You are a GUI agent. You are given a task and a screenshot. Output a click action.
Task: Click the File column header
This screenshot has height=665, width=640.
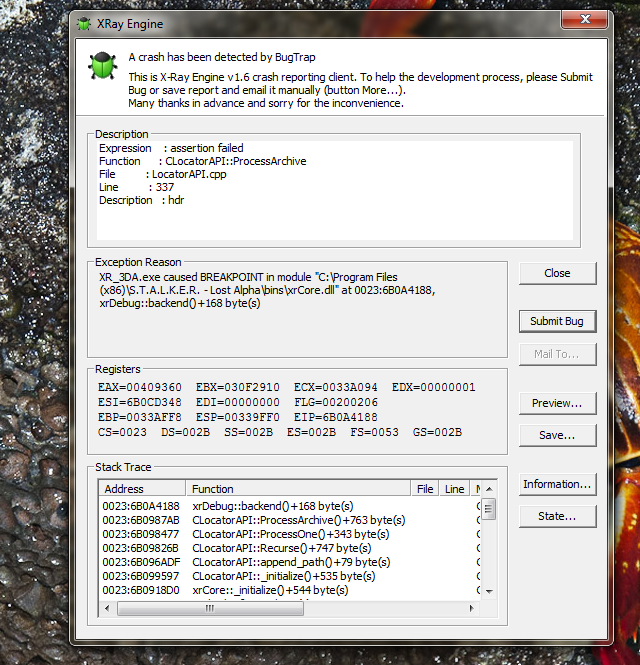click(x=425, y=489)
